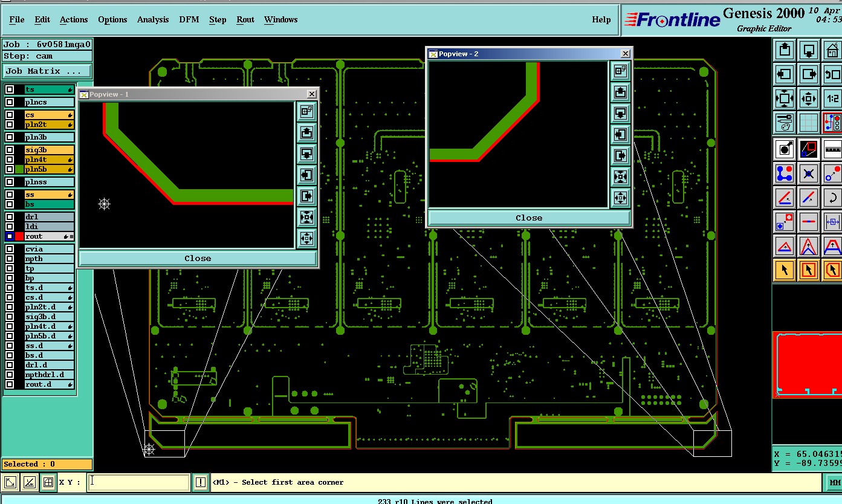
Task: Click the rotate curved arrow icon
Action: point(832,198)
